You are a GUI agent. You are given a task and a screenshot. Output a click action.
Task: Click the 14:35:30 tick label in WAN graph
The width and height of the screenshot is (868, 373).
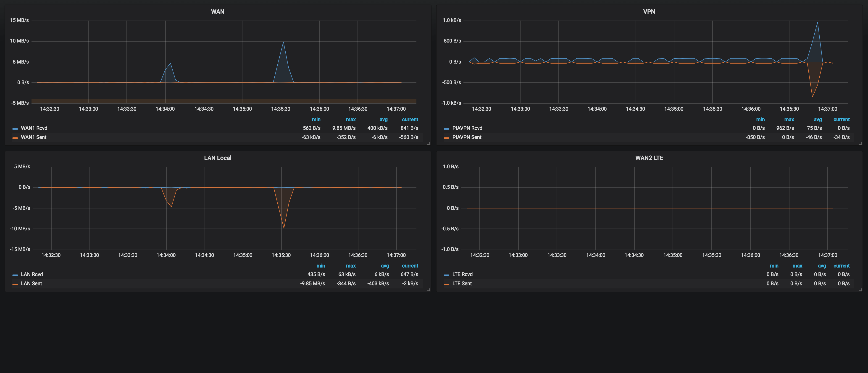pos(281,109)
